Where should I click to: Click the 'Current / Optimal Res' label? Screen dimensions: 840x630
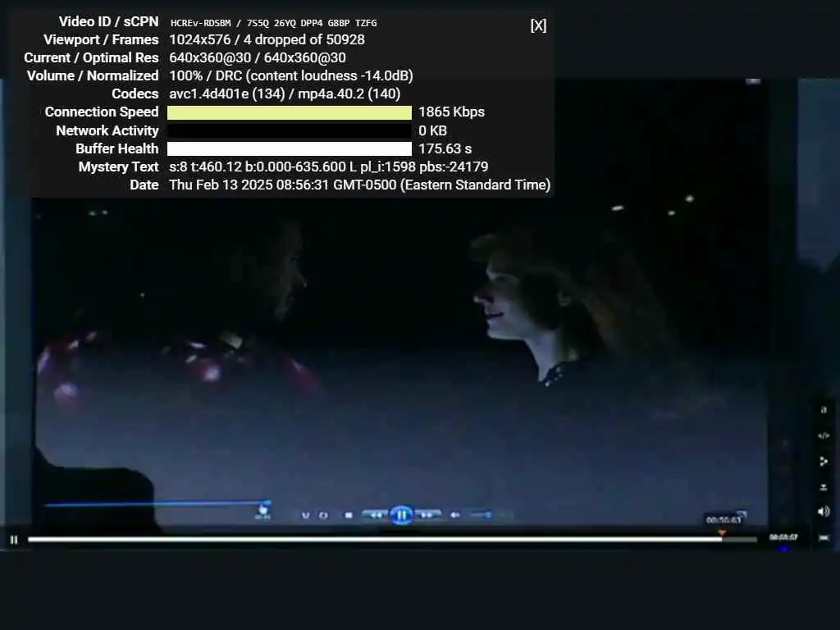tap(91, 58)
